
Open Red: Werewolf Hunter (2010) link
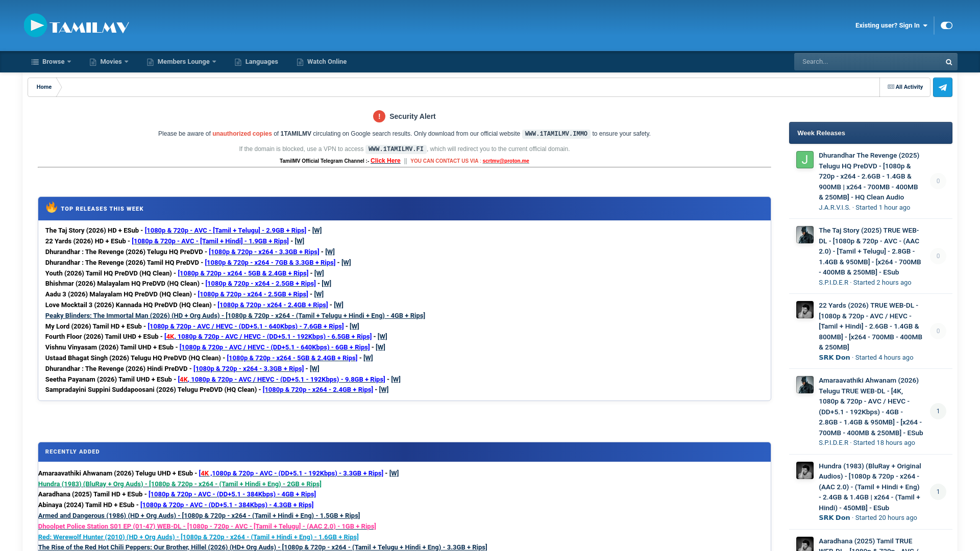(x=199, y=537)
